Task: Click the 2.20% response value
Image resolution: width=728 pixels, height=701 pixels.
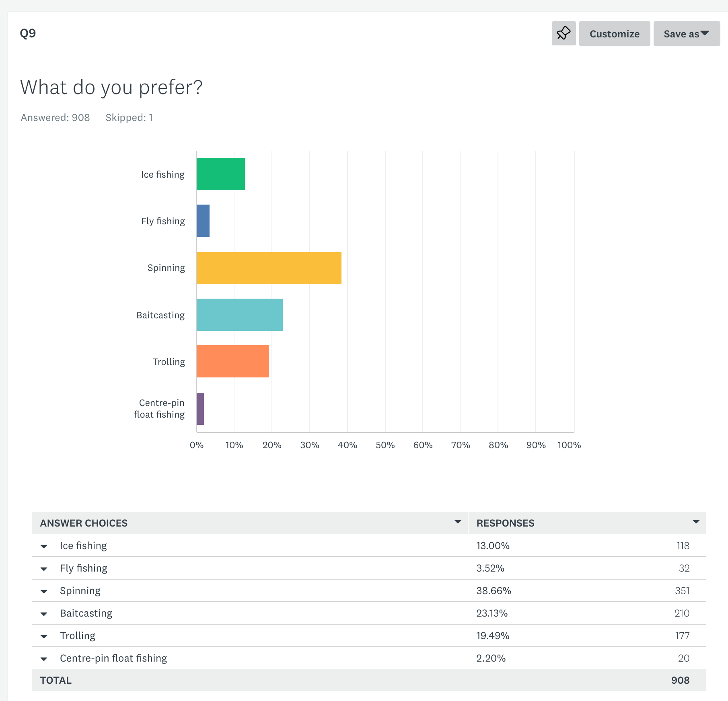Action: (491, 658)
